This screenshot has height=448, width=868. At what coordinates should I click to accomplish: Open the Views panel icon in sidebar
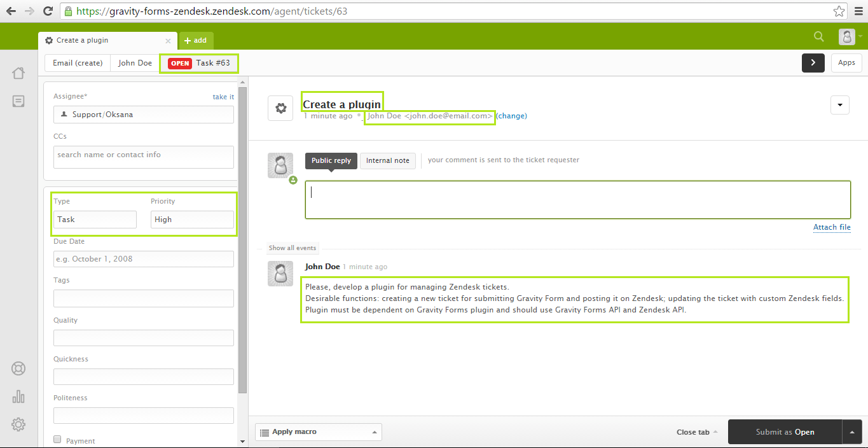coord(18,101)
